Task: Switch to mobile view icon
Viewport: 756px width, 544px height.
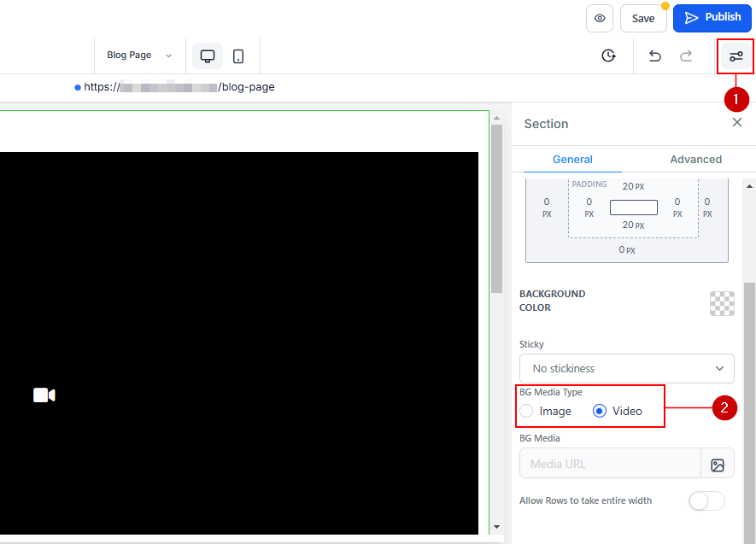Action: click(x=238, y=56)
